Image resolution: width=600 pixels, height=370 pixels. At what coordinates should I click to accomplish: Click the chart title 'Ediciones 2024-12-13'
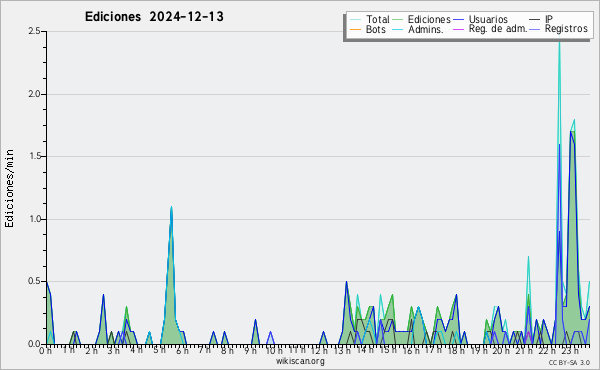(x=154, y=17)
